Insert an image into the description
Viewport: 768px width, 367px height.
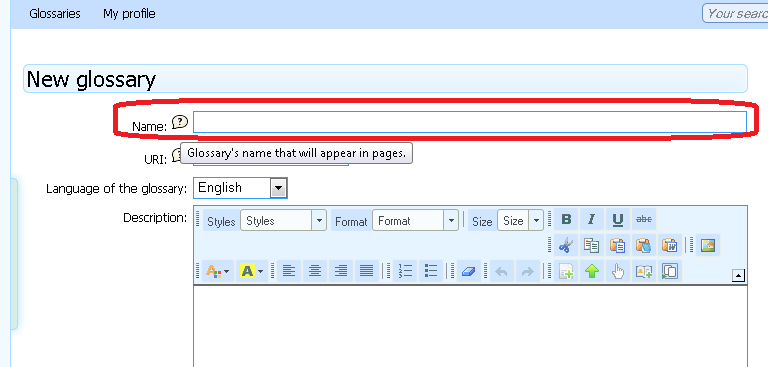pos(708,245)
